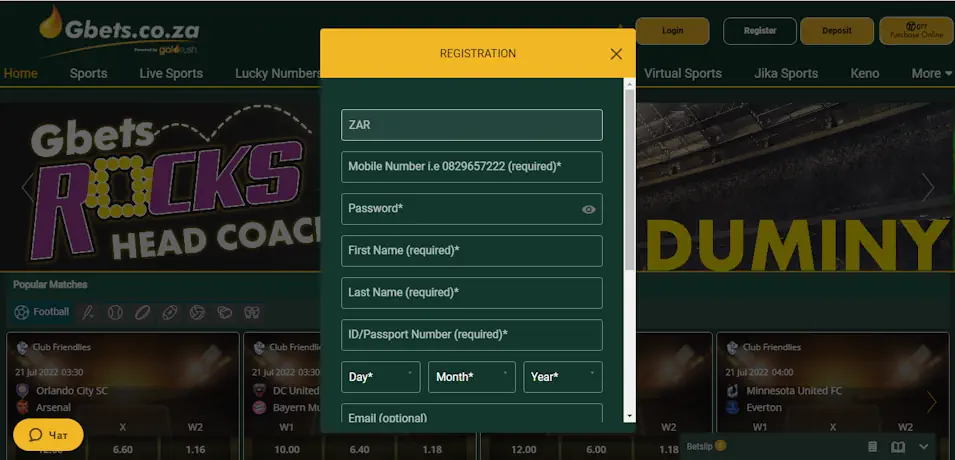Click Arsenal team name

point(54,408)
